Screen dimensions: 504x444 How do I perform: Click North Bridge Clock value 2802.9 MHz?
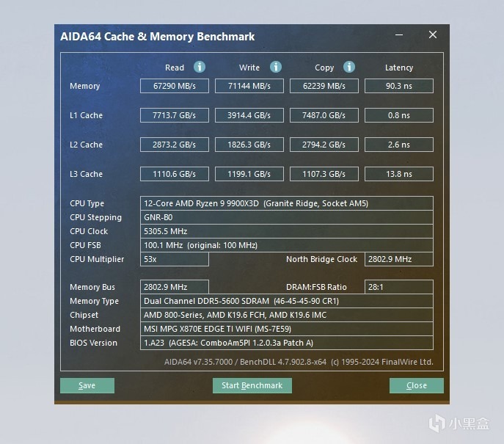pyautogui.click(x=399, y=259)
